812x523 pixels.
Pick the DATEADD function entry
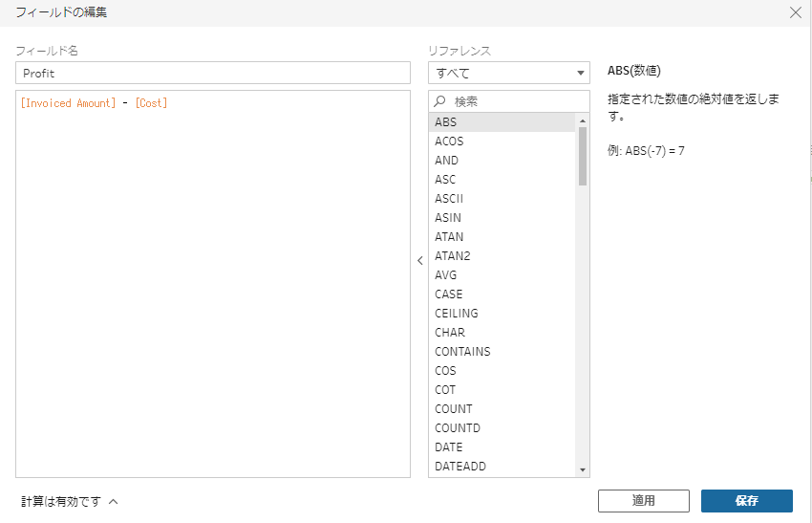461,467
